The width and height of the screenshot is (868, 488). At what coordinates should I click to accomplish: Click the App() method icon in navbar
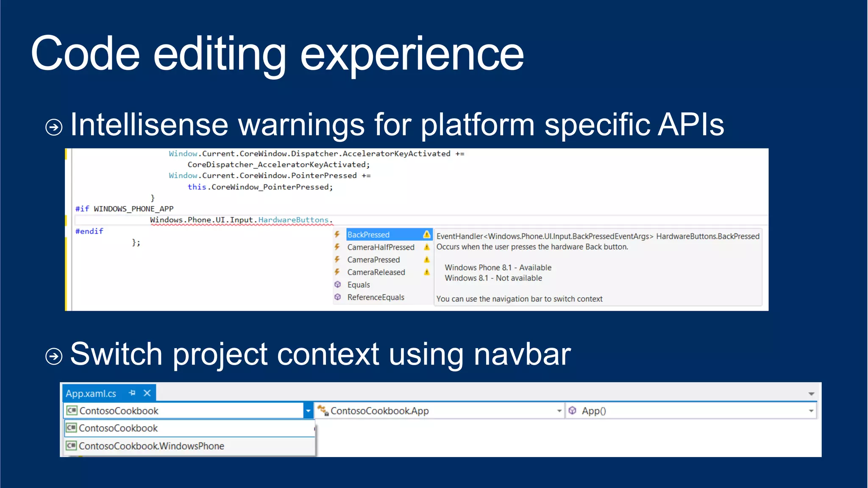pyautogui.click(x=573, y=410)
